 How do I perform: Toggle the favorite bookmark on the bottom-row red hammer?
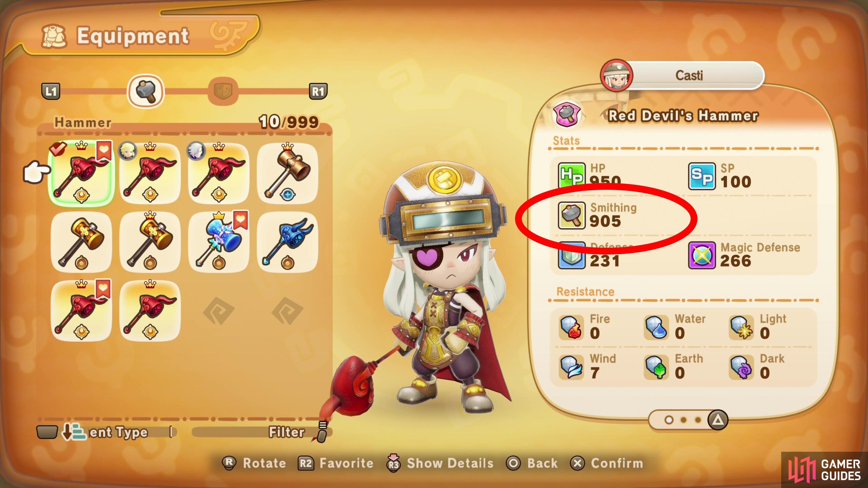103,289
